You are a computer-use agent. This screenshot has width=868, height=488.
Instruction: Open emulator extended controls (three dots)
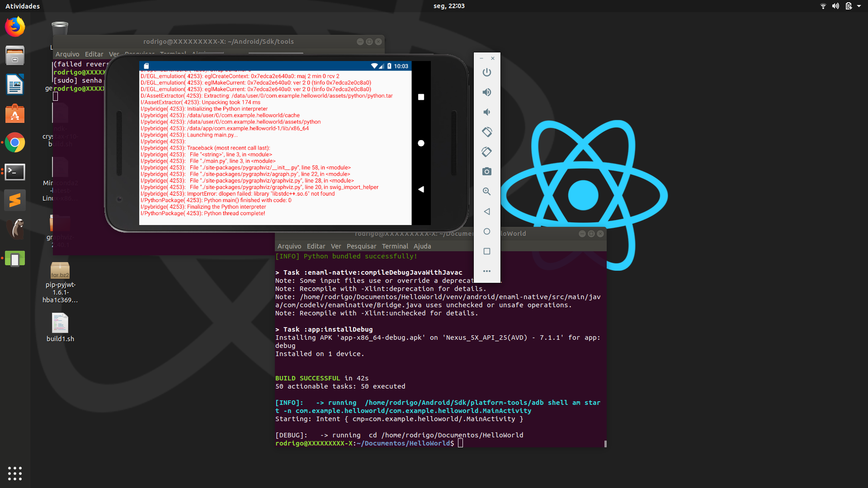tap(486, 271)
